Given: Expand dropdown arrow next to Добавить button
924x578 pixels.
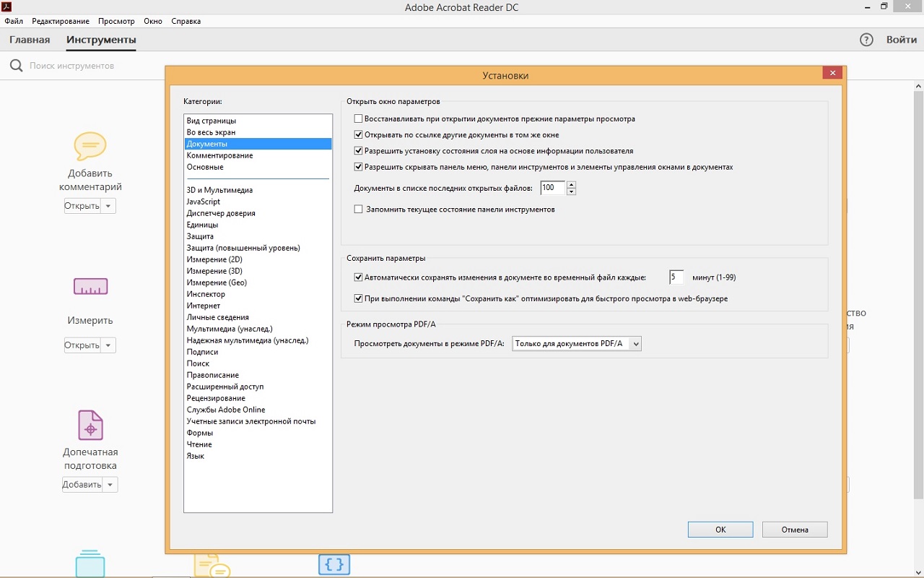Looking at the screenshot, I should click(110, 485).
